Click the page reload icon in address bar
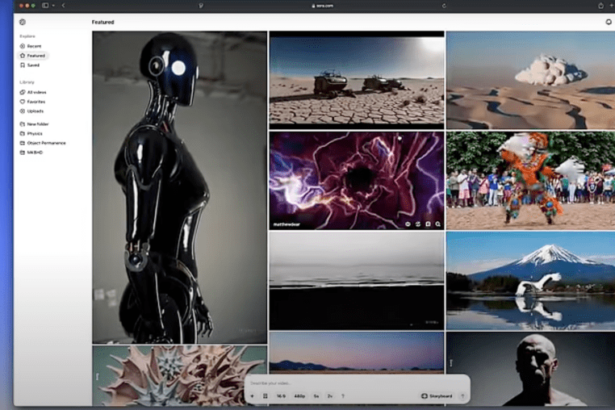This screenshot has height=410, width=615. pyautogui.click(x=444, y=5)
